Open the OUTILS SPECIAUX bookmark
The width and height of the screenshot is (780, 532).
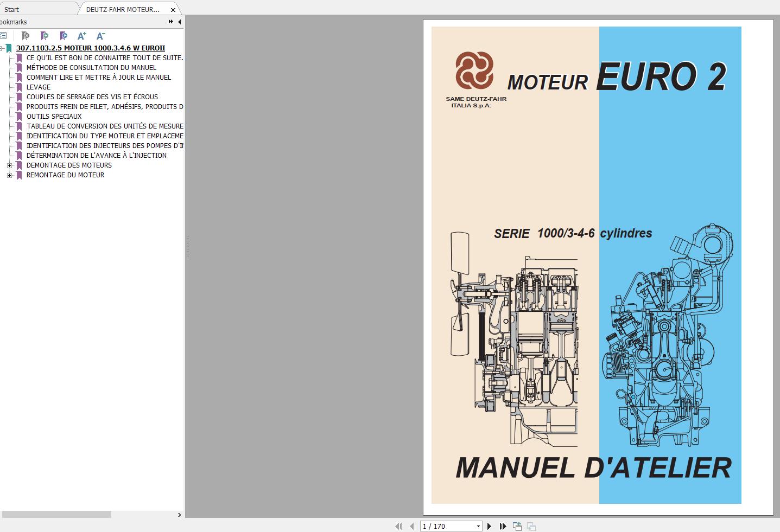(x=54, y=117)
